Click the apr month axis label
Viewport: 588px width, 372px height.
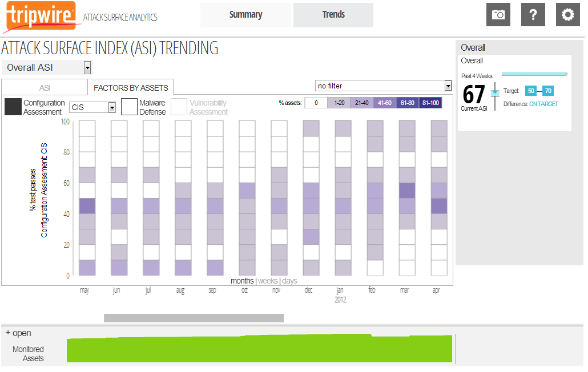pos(436,291)
